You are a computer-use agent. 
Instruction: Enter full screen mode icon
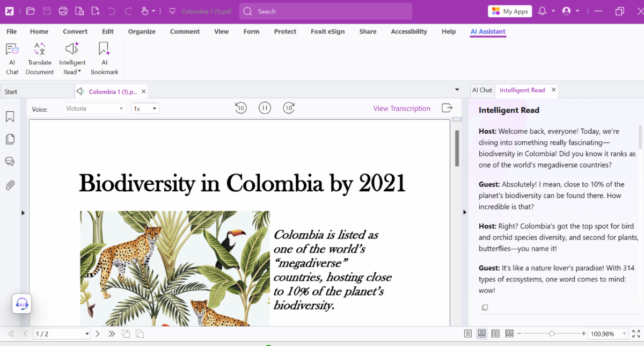pyautogui.click(x=636, y=334)
